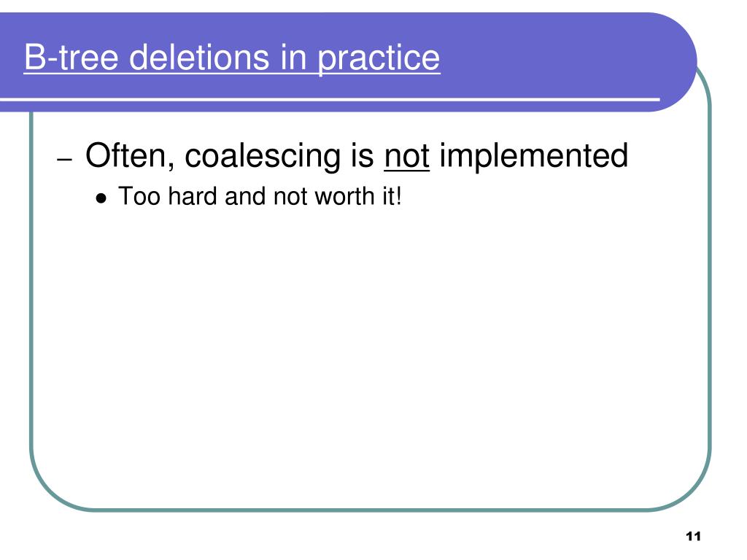Click the word "implemented"

(x=533, y=156)
